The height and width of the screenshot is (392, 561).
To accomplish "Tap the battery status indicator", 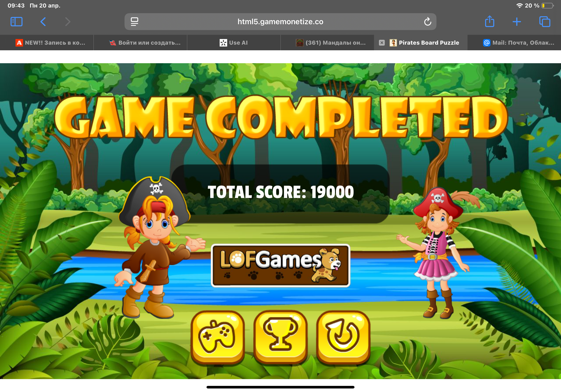I will pos(547,6).
